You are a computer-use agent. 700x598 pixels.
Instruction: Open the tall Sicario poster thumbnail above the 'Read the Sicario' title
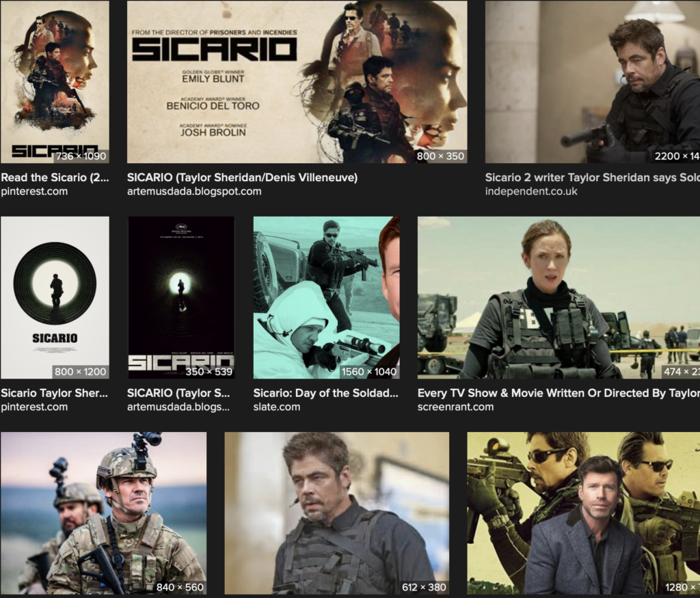55,81
